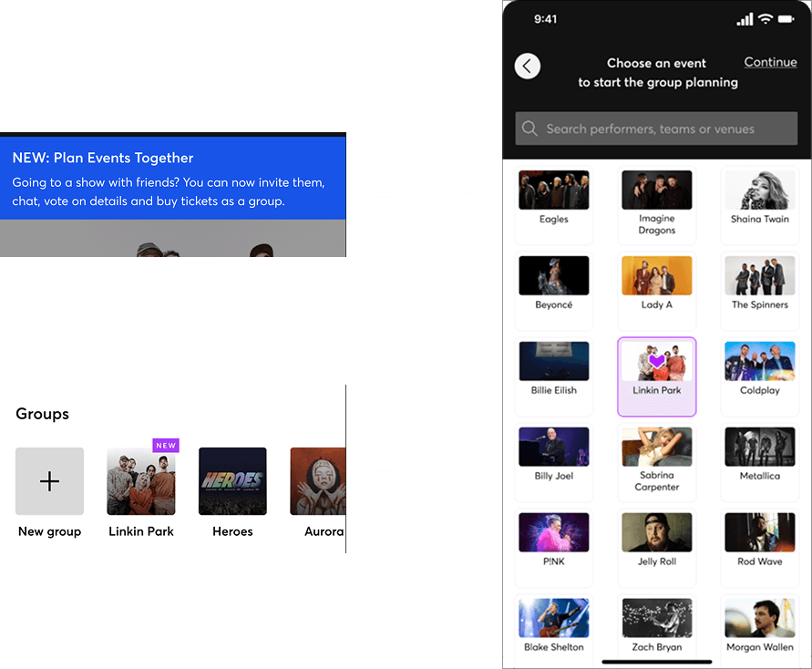Tap the Continue link
This screenshot has width=812, height=669.
[770, 62]
